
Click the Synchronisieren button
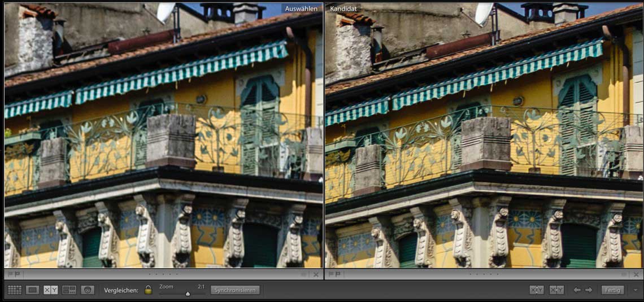point(236,290)
